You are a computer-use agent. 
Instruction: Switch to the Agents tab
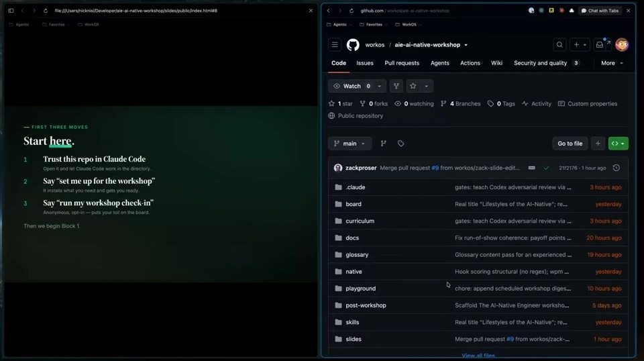tap(439, 63)
